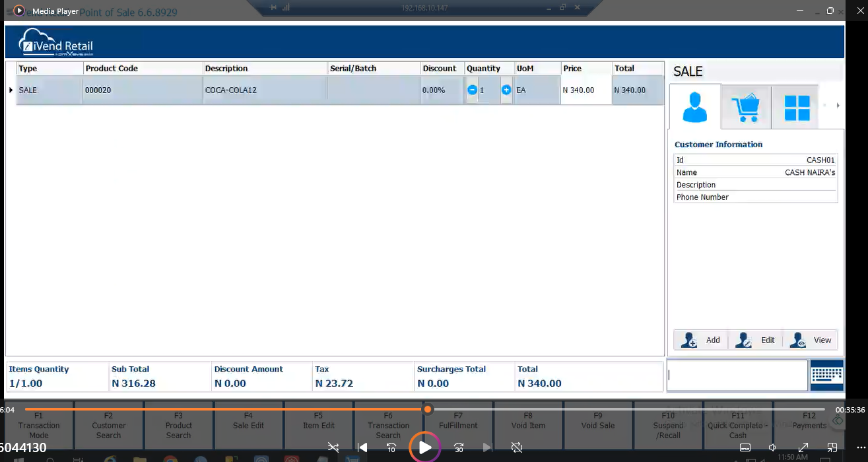Toggle shuffle in media player

coord(333,447)
